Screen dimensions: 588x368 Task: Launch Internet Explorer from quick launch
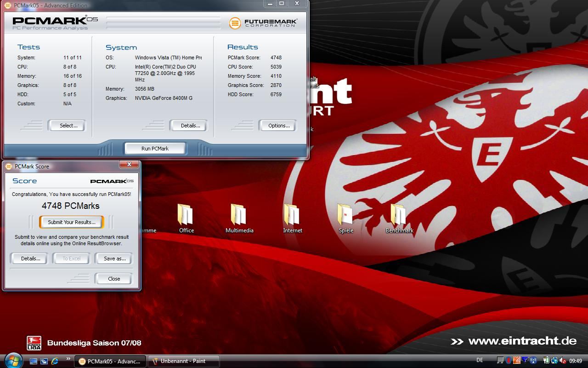click(x=55, y=361)
